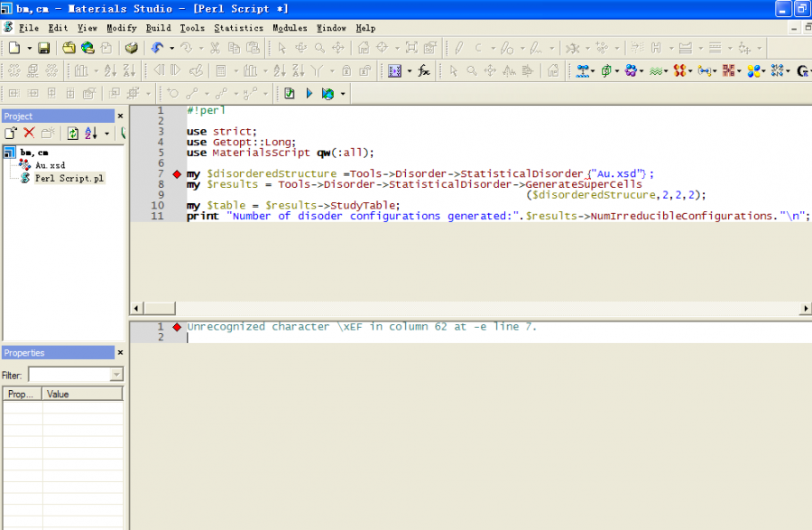The width and height of the screenshot is (812, 530).
Task: Select Au.xsd in the Project tree
Action: point(51,165)
